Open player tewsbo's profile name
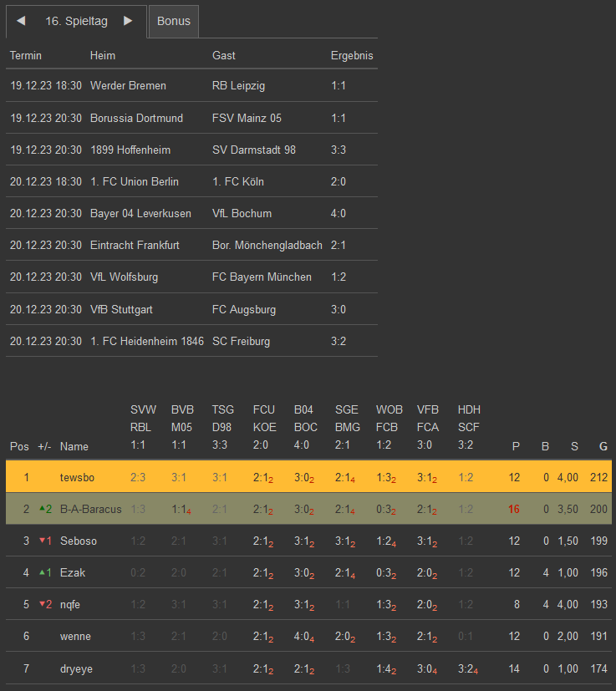Viewport: 616px width, 691px height. pyautogui.click(x=78, y=477)
